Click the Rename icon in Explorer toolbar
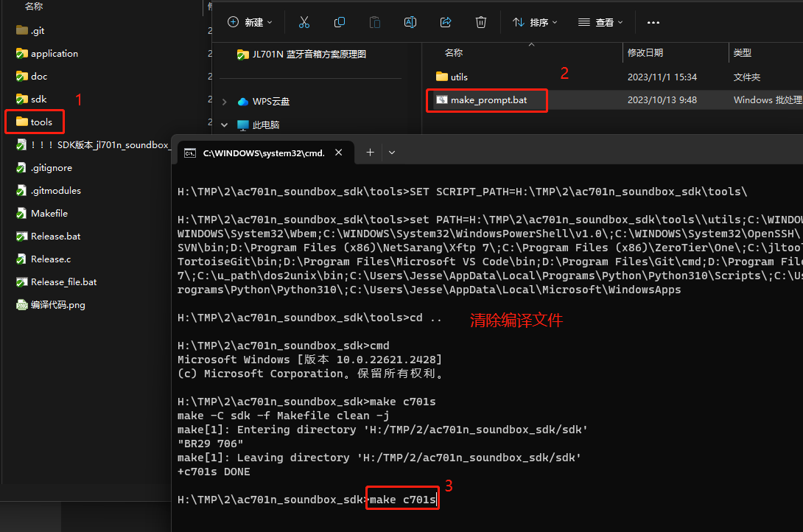803x532 pixels. [x=410, y=22]
